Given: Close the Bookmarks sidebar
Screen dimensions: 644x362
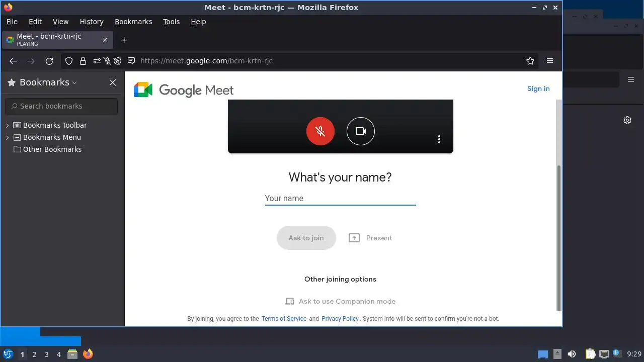Looking at the screenshot, I should coord(113,82).
